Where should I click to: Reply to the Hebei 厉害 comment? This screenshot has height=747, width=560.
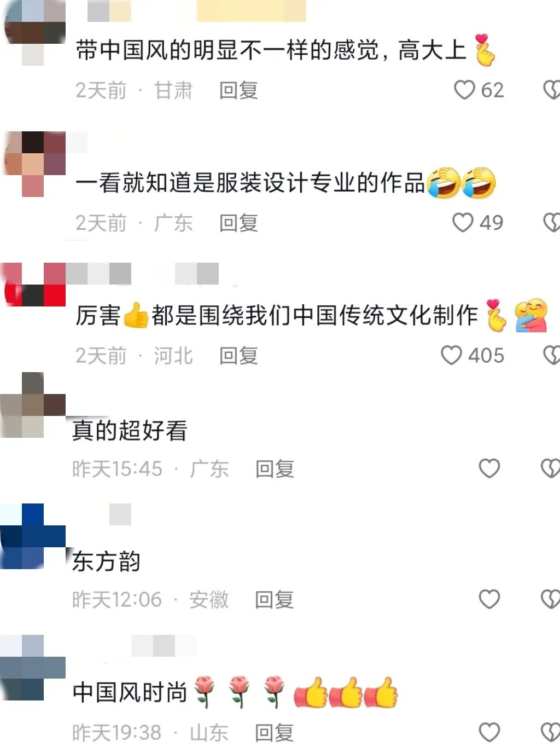coord(238,356)
